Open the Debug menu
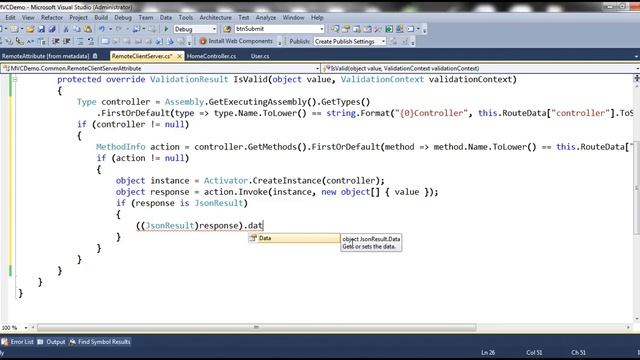This screenshot has height=360, width=640. (x=123, y=18)
